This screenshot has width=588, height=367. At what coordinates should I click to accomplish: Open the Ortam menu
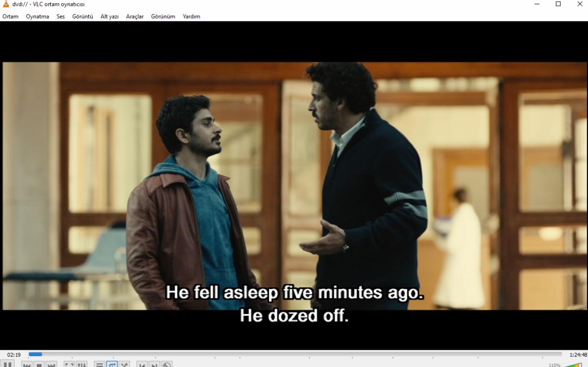point(10,17)
